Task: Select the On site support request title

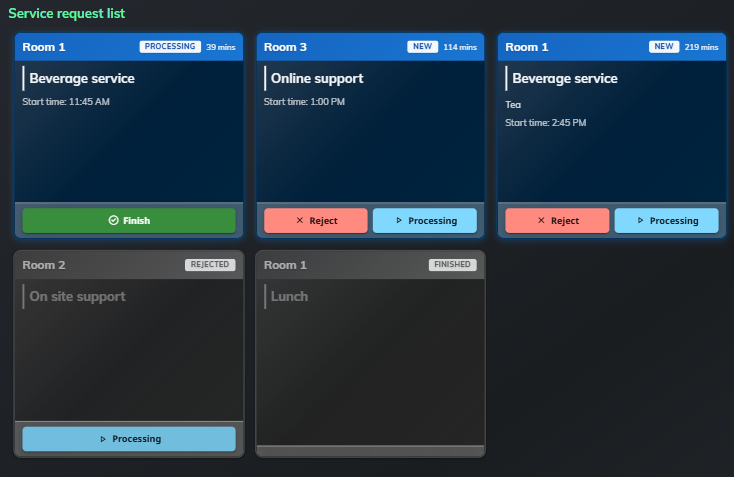Action: [x=77, y=296]
